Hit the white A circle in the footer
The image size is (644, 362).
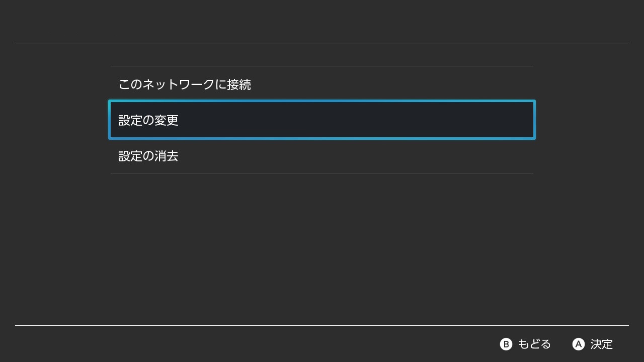[579, 344]
